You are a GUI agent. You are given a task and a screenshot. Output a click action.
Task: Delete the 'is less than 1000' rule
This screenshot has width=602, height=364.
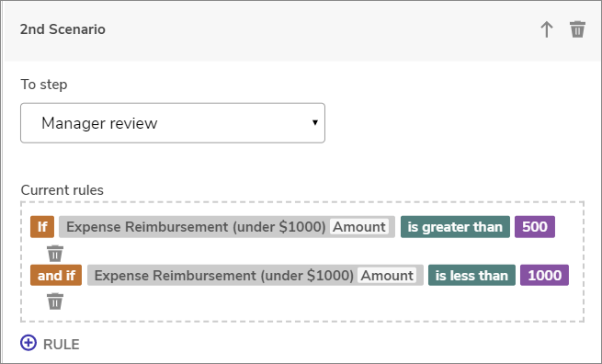tap(55, 301)
